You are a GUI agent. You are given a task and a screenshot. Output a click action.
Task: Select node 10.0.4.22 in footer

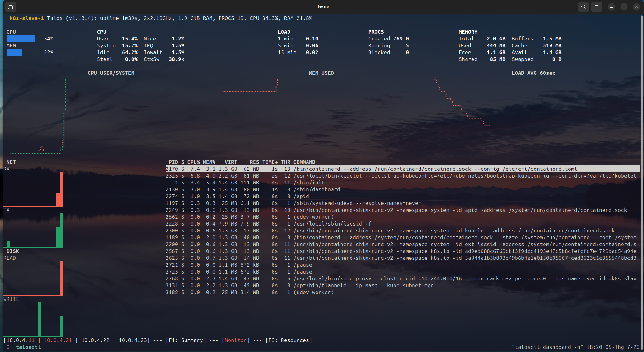click(95, 340)
